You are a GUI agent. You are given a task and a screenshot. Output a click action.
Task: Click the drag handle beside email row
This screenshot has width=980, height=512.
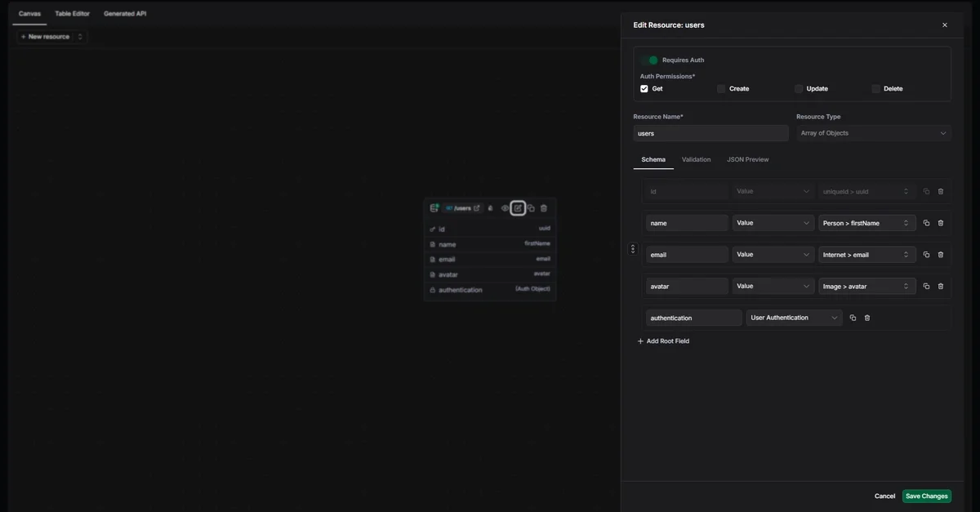pyautogui.click(x=632, y=249)
